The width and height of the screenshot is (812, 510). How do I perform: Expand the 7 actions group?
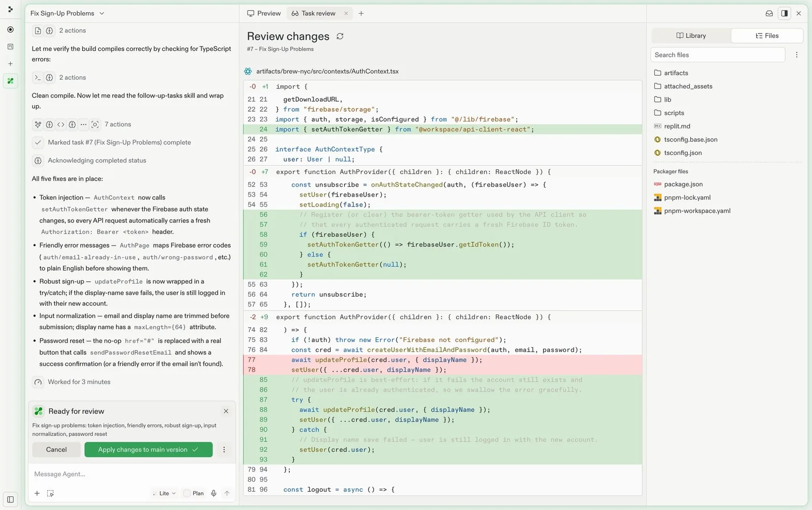tap(117, 124)
